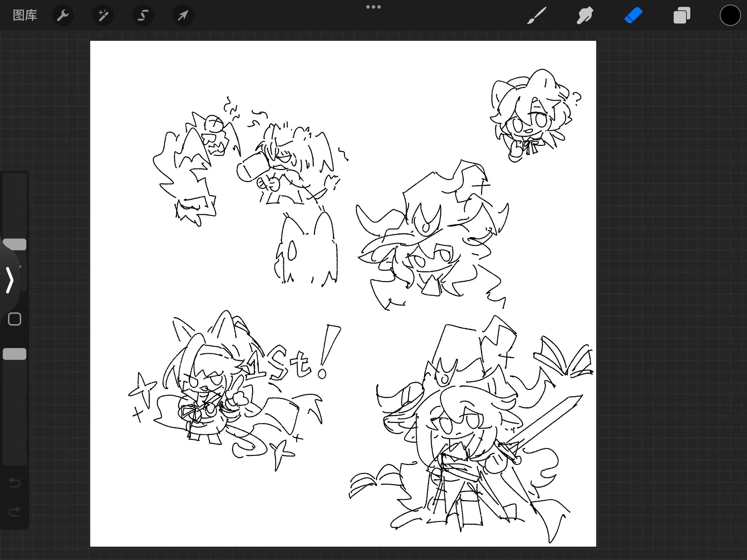Screen dimensions: 747x560
Task: Activate the Transform arrow tool
Action: (183, 15)
